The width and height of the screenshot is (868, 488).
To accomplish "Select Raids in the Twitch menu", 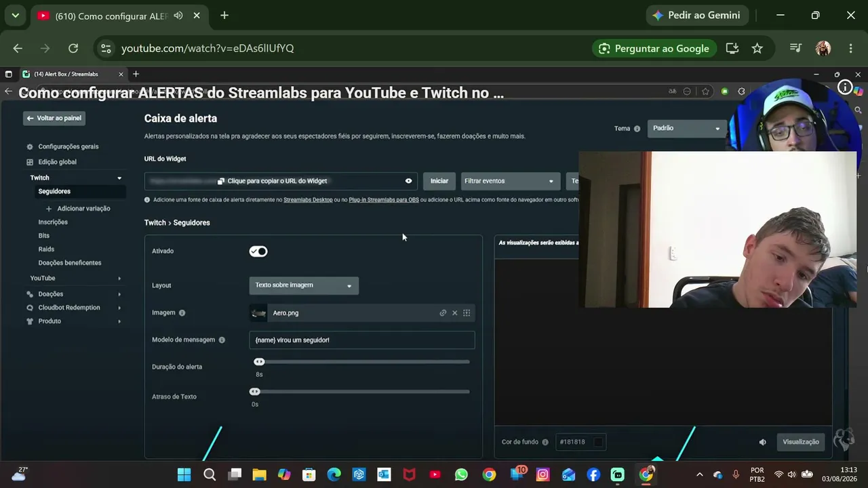I will [x=46, y=249].
